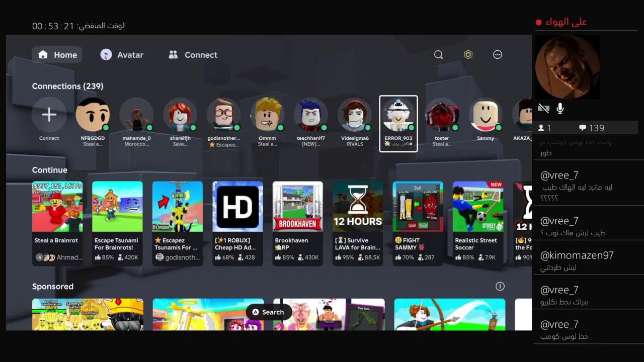Viewport: 644px width, 362px height.
Task: Toggle the stream microphone icon
Action: [x=560, y=108]
